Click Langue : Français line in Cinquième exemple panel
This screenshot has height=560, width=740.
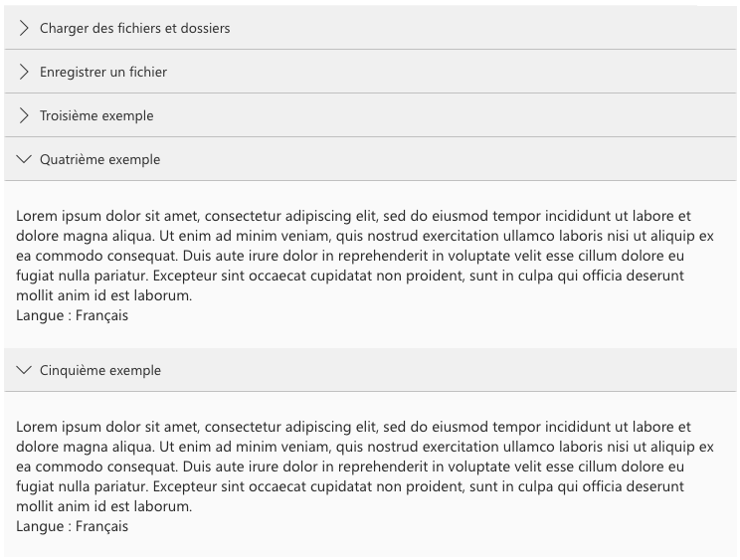point(72,526)
